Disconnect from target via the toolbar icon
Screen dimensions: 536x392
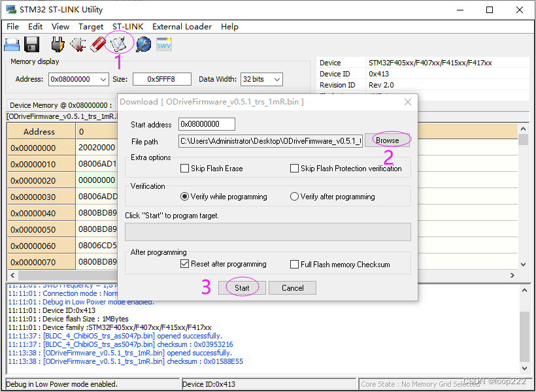78,44
